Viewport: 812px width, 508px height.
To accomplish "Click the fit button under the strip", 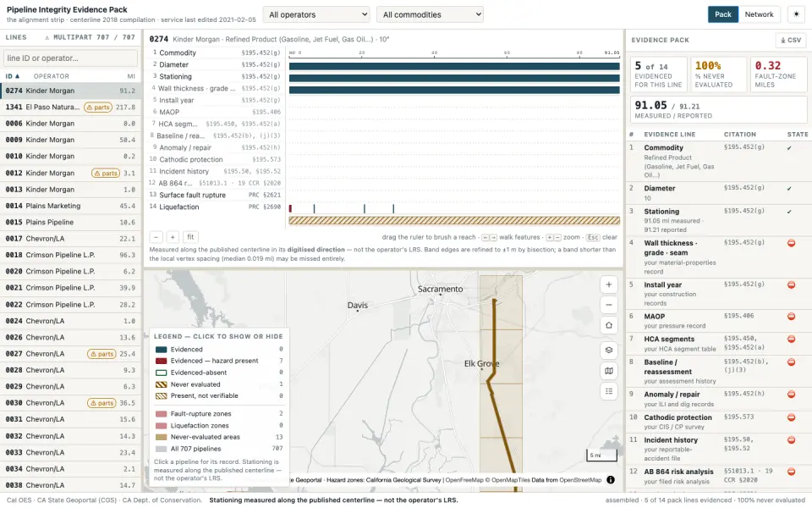I will [x=190, y=237].
